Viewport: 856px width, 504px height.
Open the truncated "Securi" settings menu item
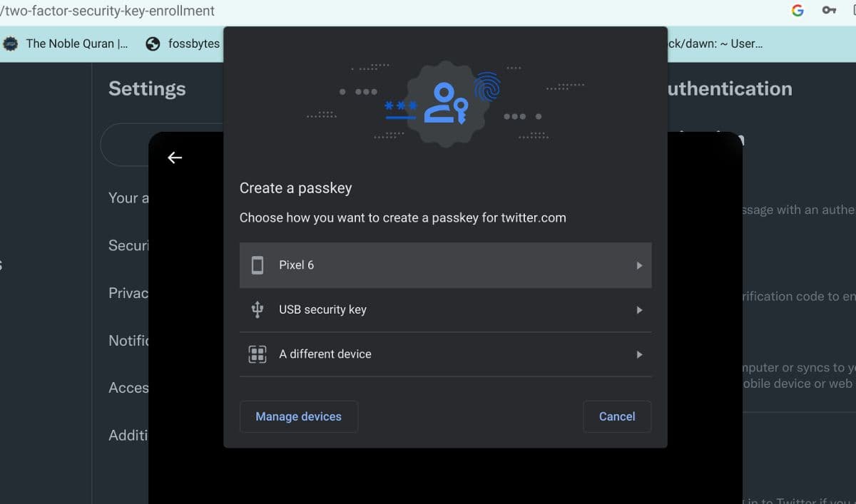click(x=128, y=245)
